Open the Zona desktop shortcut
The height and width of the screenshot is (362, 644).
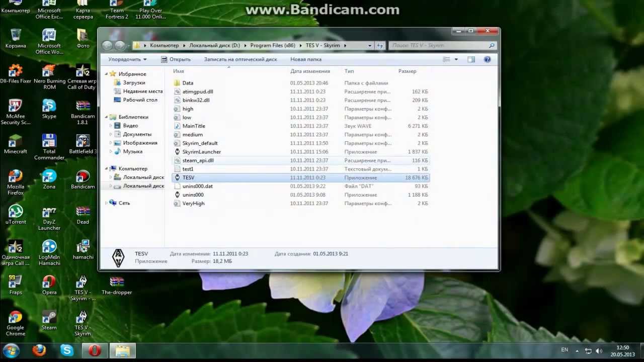(49, 179)
